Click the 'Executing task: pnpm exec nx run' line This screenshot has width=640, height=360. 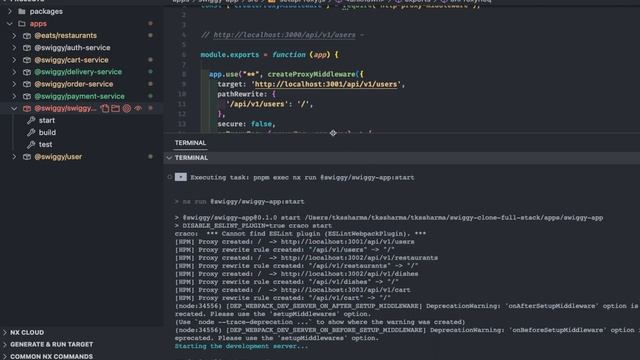point(302,178)
